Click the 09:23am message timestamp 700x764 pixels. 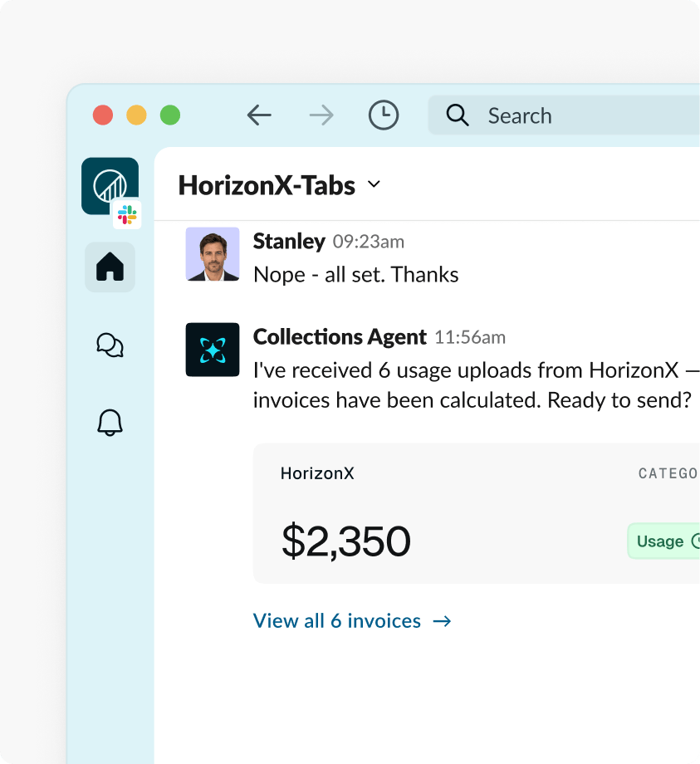pos(368,242)
